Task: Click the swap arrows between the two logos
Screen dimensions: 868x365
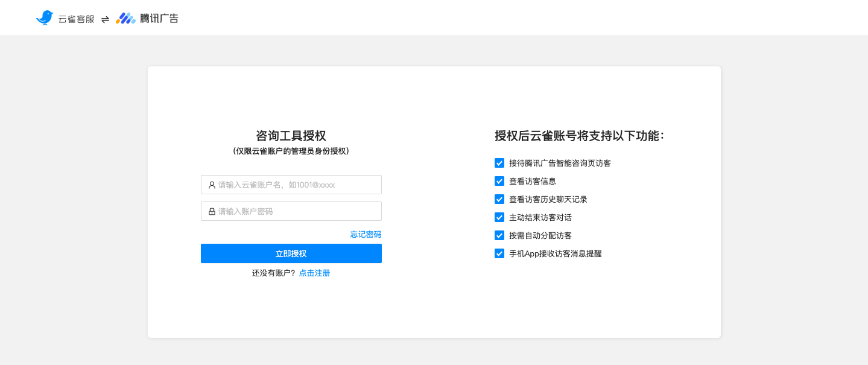Action: [105, 18]
